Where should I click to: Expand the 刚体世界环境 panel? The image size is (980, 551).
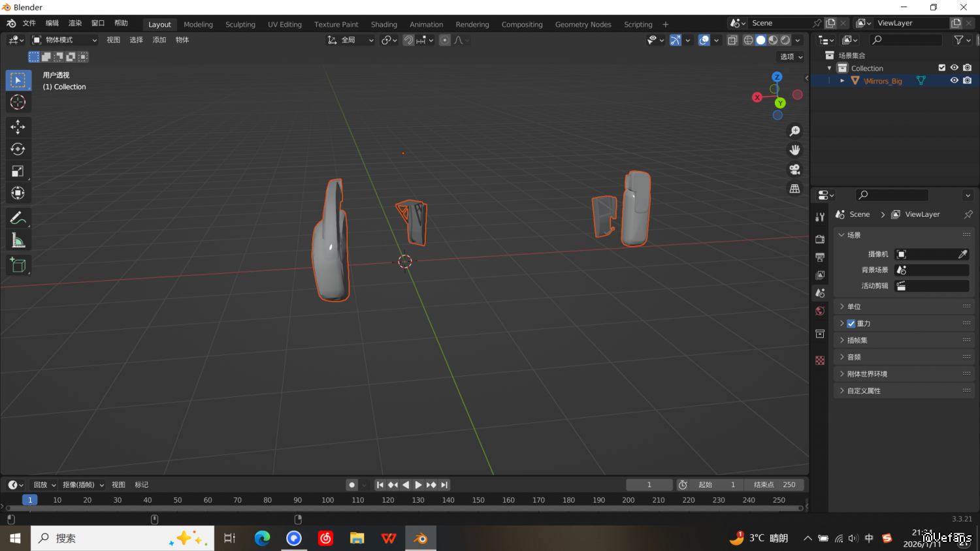(x=867, y=374)
